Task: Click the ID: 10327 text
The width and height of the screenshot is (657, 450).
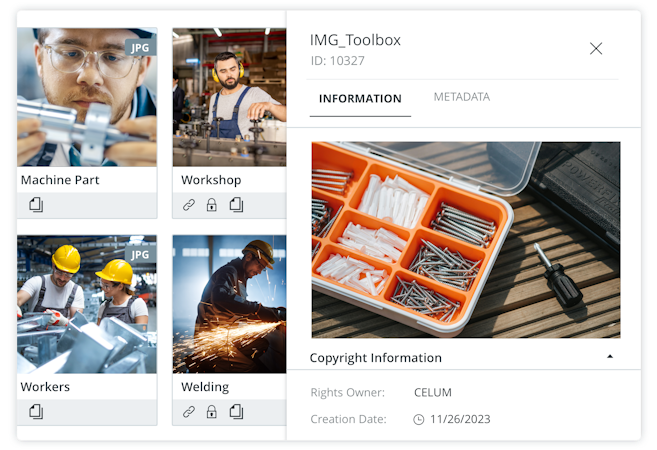Action: 338,61
